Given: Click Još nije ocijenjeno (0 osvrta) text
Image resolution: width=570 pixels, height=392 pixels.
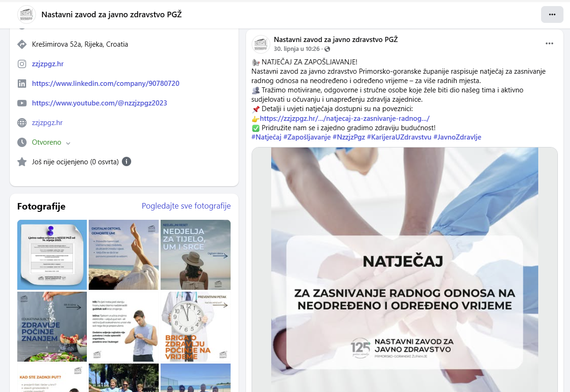Looking at the screenshot, I should coord(75,162).
